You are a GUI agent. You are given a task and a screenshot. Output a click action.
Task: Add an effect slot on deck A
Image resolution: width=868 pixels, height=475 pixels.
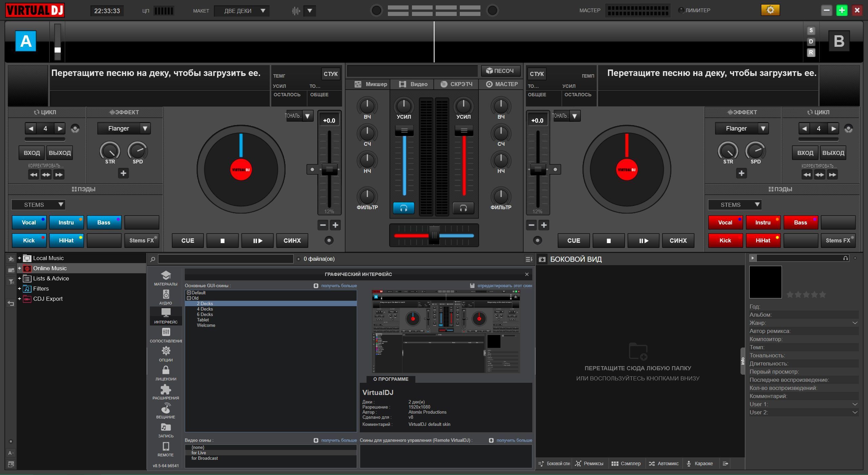coord(123,173)
